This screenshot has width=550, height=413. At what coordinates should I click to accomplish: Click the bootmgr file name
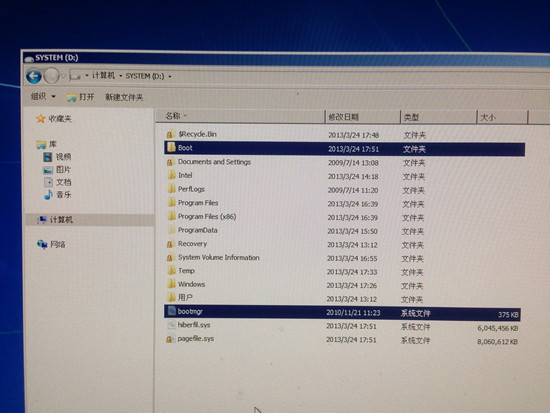tap(190, 311)
